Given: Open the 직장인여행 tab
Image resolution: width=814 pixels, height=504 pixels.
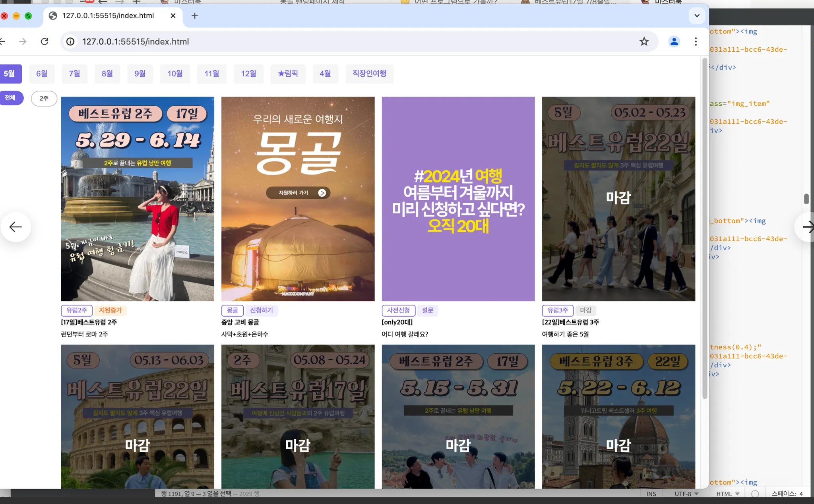Looking at the screenshot, I should [x=369, y=74].
